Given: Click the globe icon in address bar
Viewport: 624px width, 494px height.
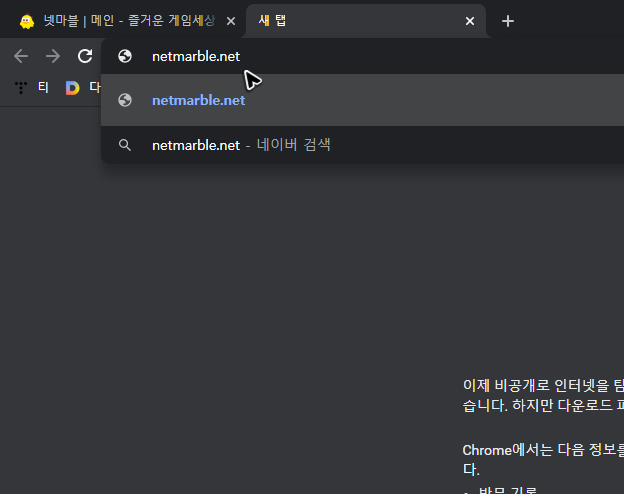Looking at the screenshot, I should [125, 56].
